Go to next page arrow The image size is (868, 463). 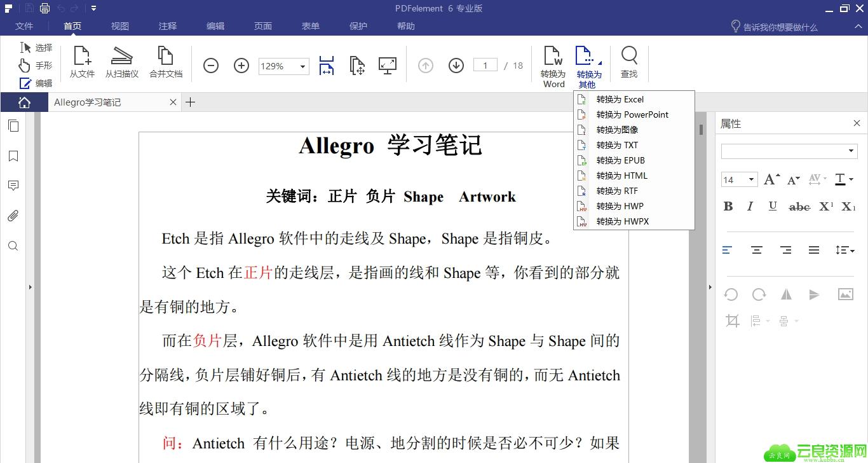coord(456,66)
